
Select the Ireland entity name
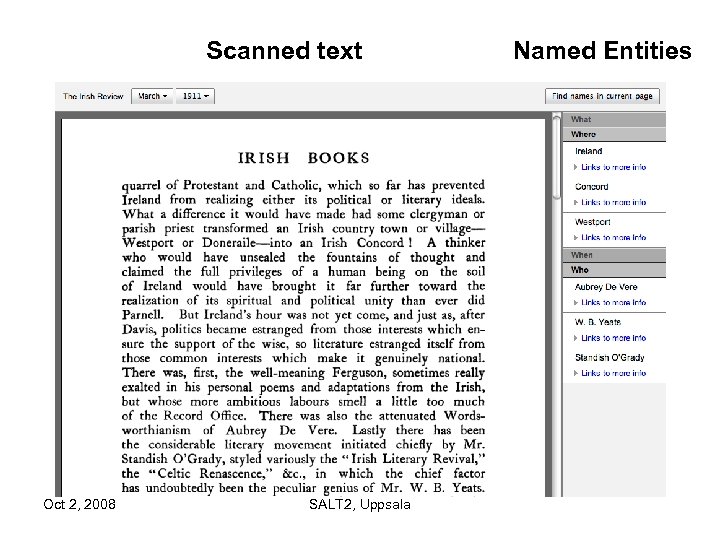[x=588, y=151]
